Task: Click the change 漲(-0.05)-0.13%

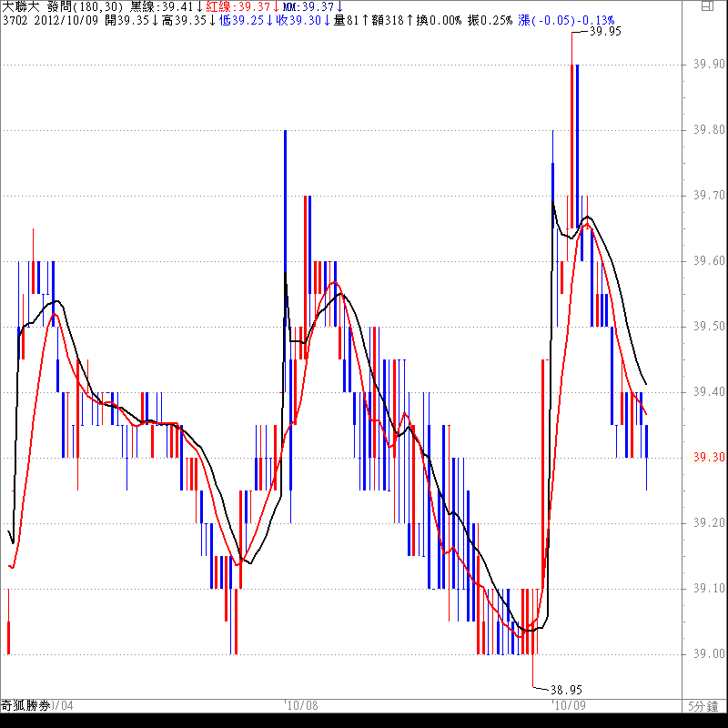Action: point(566,20)
